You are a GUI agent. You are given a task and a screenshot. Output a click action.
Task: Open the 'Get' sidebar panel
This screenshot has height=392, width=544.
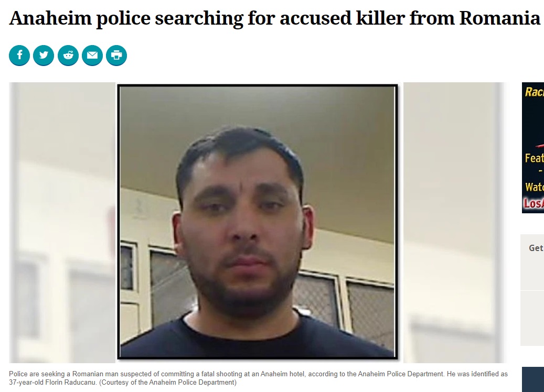pyautogui.click(x=532, y=263)
